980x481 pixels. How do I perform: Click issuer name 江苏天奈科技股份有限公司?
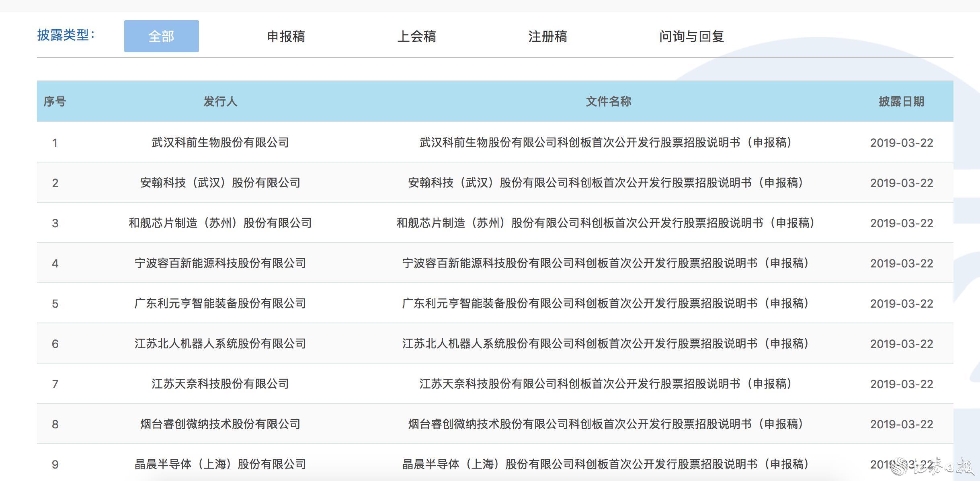(220, 384)
